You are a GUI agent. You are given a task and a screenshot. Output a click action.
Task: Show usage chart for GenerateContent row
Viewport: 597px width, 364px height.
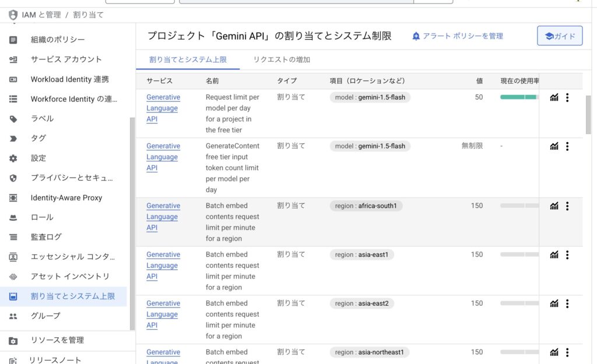(554, 146)
